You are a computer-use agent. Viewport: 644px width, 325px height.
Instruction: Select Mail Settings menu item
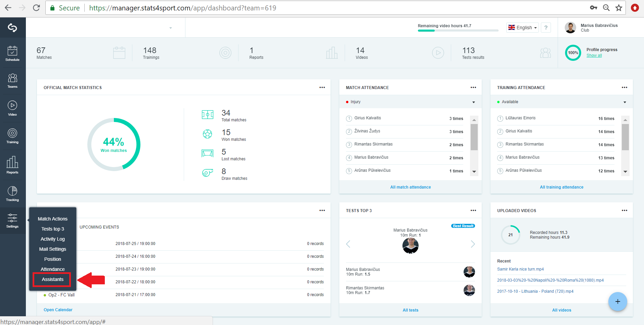(x=53, y=249)
